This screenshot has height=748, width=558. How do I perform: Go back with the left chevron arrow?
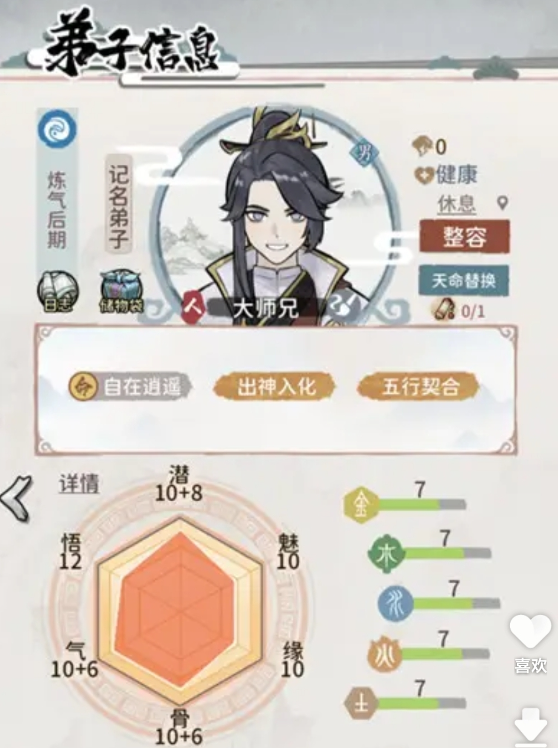(17, 499)
